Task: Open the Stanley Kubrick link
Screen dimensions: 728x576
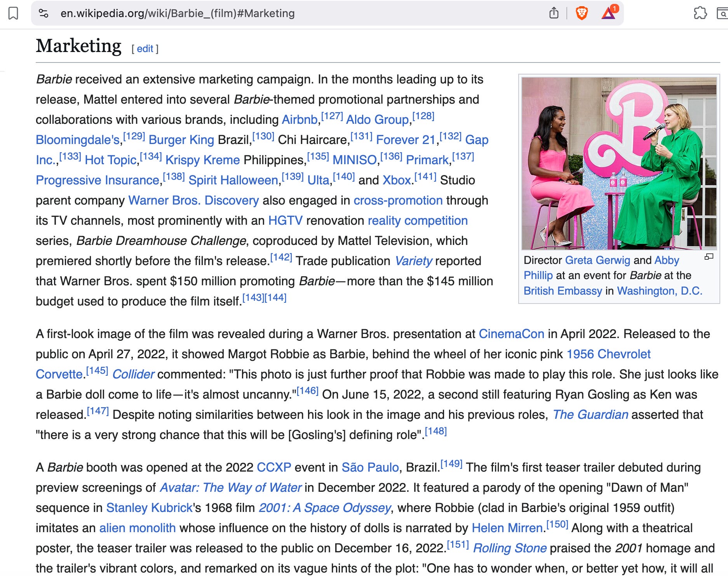Action: (x=149, y=508)
